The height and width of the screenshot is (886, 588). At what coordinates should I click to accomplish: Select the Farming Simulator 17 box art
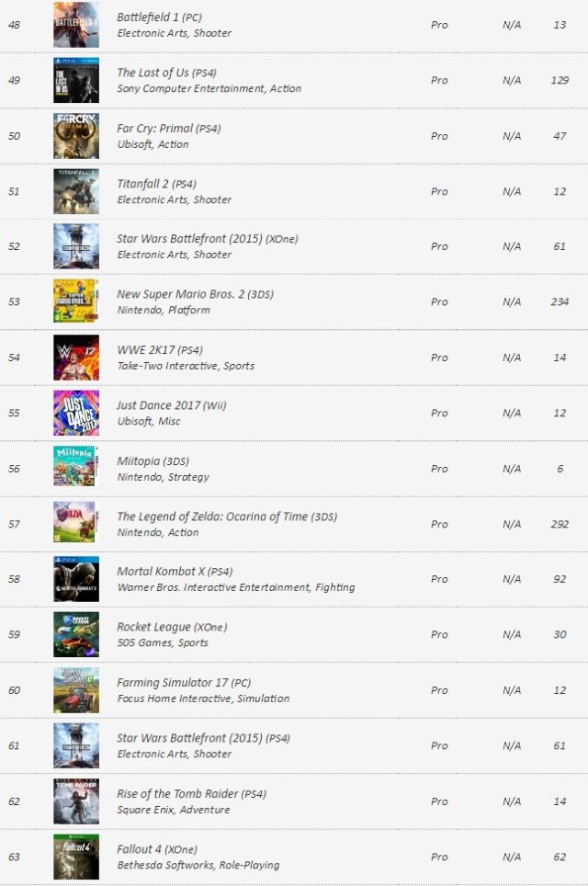76,690
